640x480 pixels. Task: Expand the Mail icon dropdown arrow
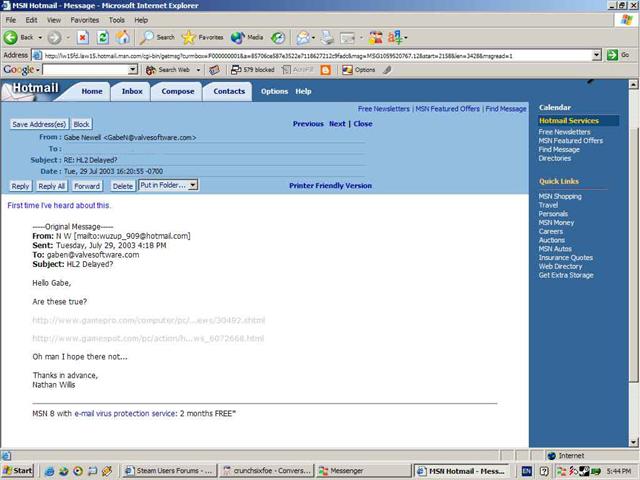point(313,38)
